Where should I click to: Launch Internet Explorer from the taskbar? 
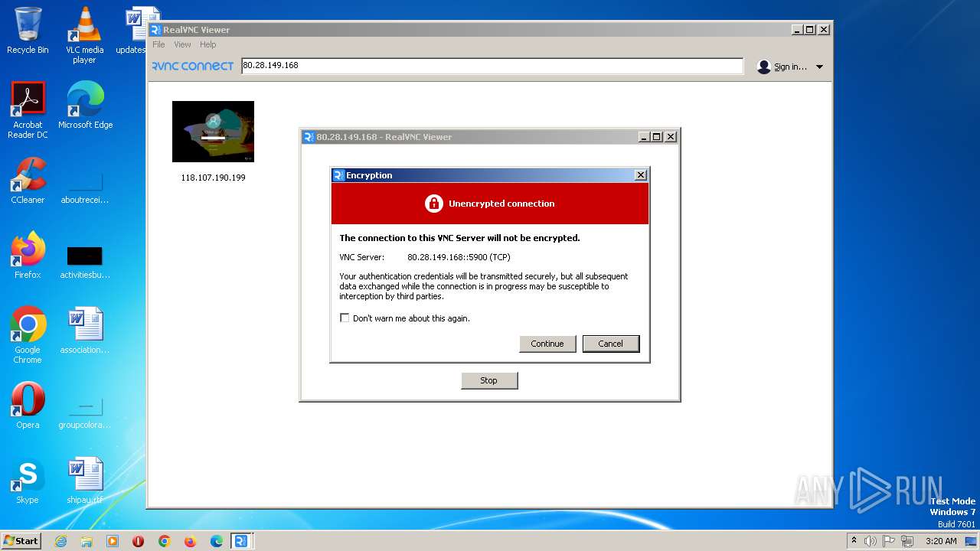click(60, 541)
